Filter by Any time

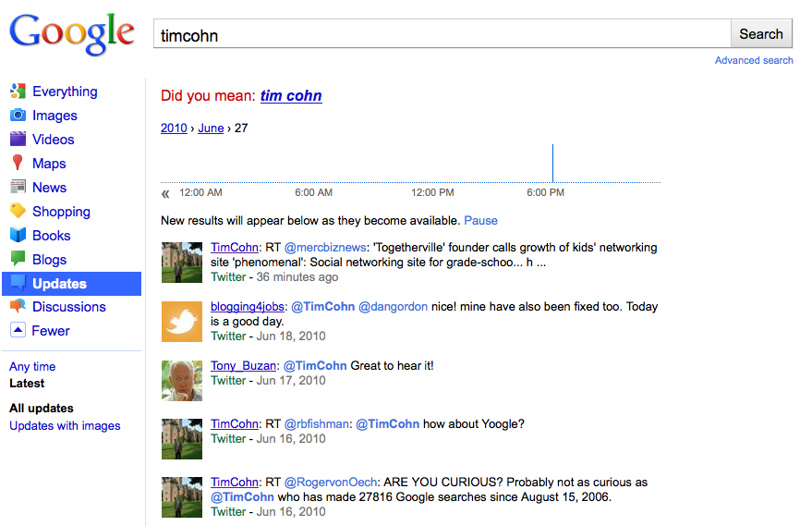coord(32,367)
